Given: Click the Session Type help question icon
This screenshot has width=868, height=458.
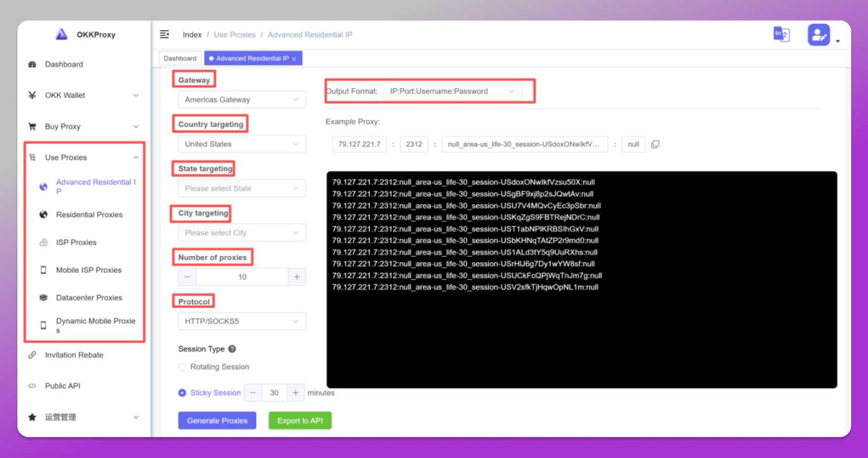Looking at the screenshot, I should coord(232,349).
